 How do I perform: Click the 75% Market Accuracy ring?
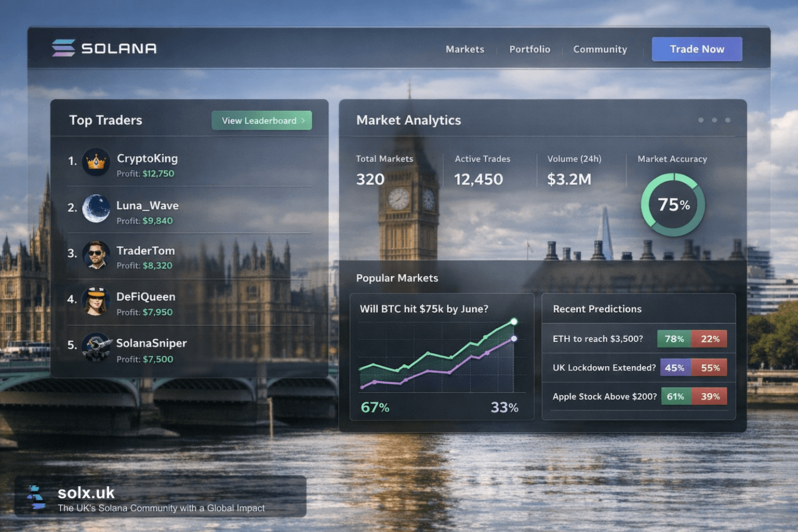673,205
